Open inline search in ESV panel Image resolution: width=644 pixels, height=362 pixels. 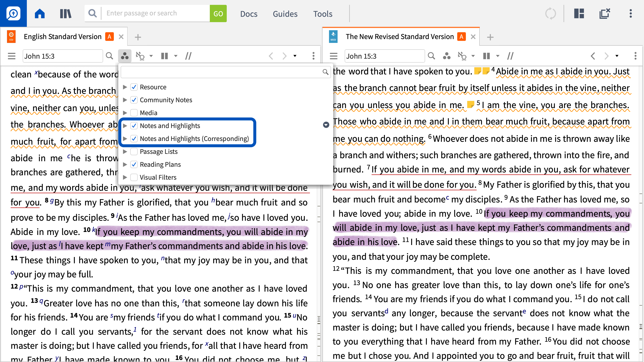pos(110,56)
